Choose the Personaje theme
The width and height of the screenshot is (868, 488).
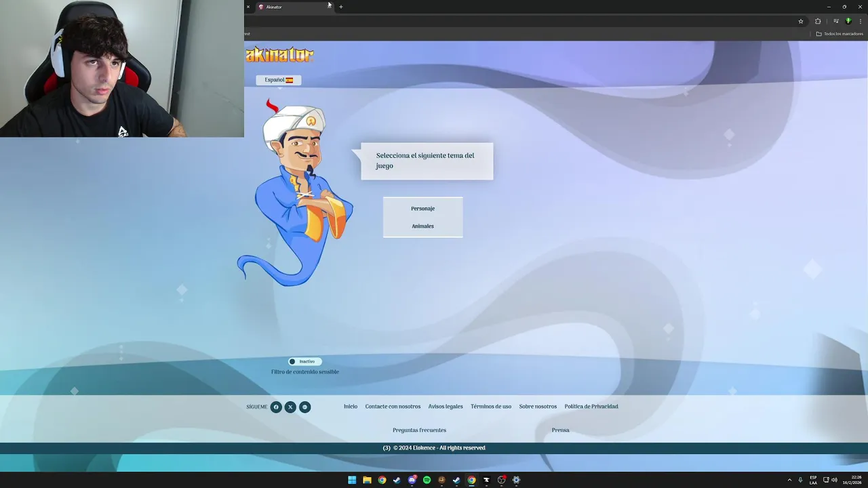click(x=422, y=209)
